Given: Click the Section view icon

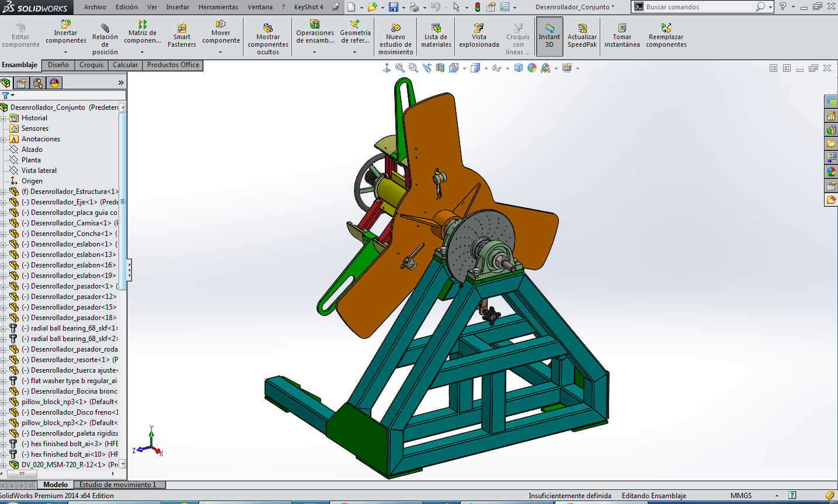Looking at the screenshot, I should [x=440, y=68].
